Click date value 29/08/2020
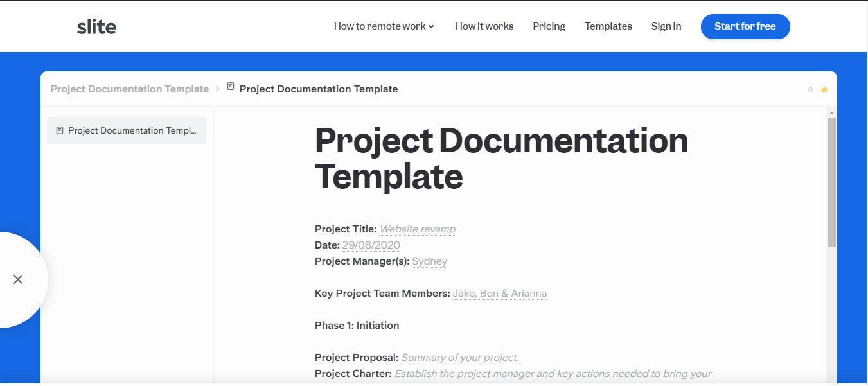 371,245
